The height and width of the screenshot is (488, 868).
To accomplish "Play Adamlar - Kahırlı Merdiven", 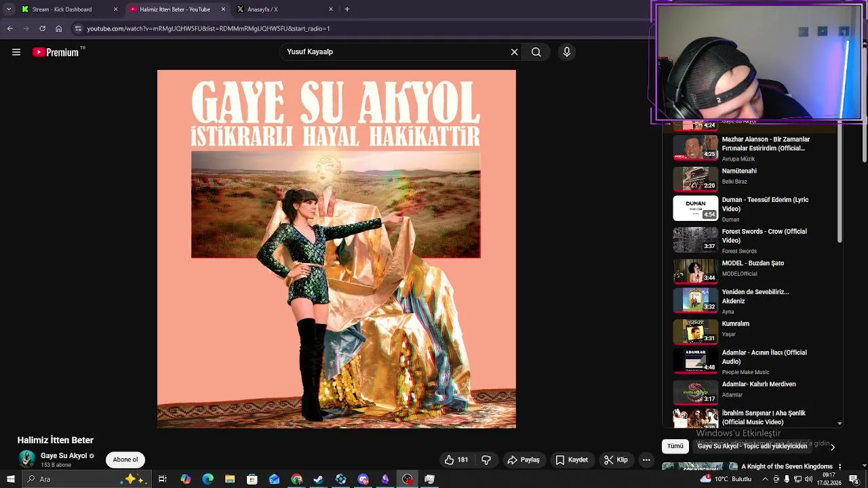I will point(753,392).
